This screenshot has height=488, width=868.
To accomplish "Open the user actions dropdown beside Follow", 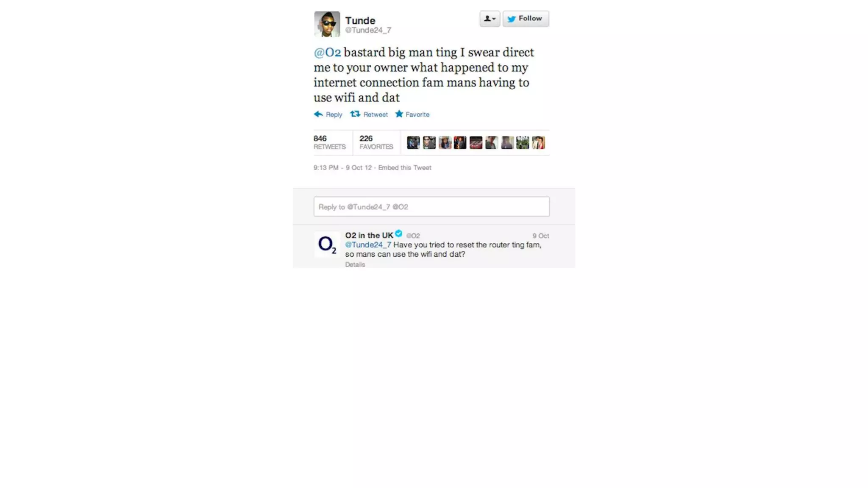I will tap(490, 19).
